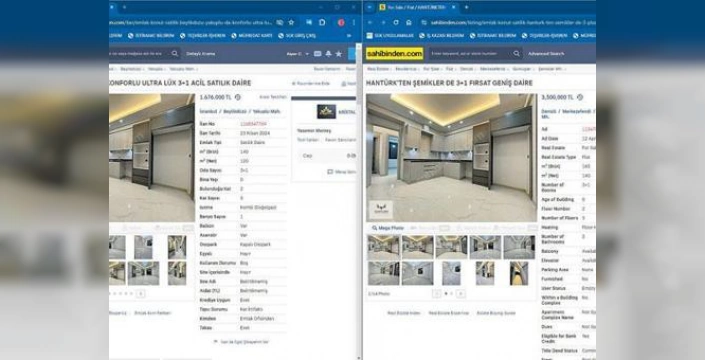
Task: Select the dark hallway thumbnail with yellow glow
Action: (x=519, y=273)
